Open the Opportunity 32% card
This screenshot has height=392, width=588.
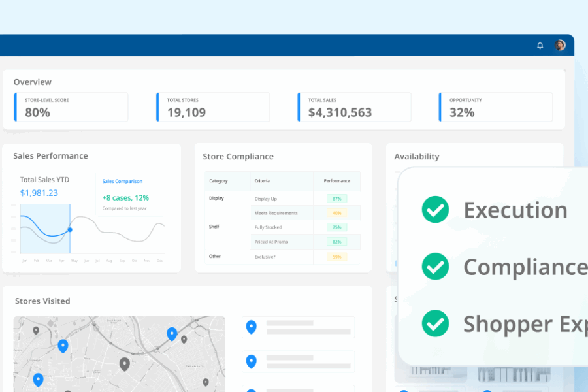tap(496, 107)
